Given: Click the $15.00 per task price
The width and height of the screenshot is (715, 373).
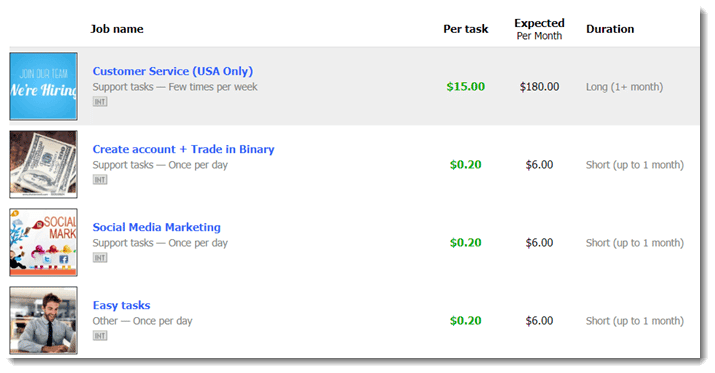Looking at the screenshot, I should [x=466, y=87].
